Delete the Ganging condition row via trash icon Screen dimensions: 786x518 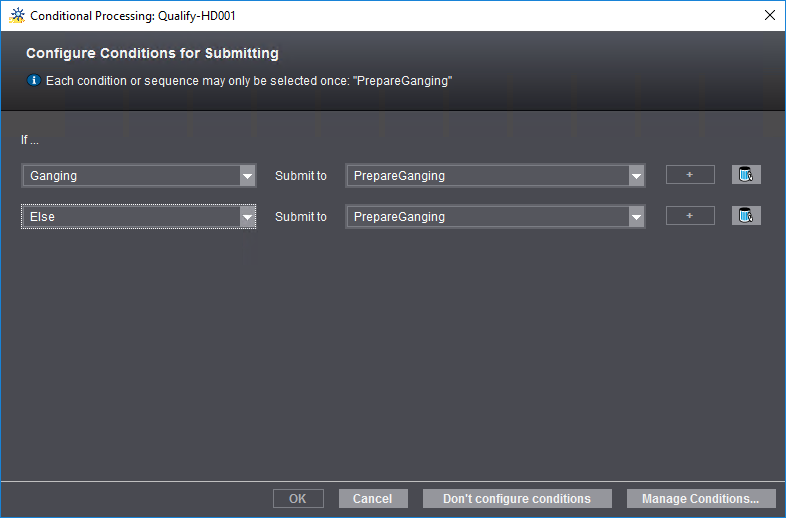pyautogui.click(x=746, y=175)
